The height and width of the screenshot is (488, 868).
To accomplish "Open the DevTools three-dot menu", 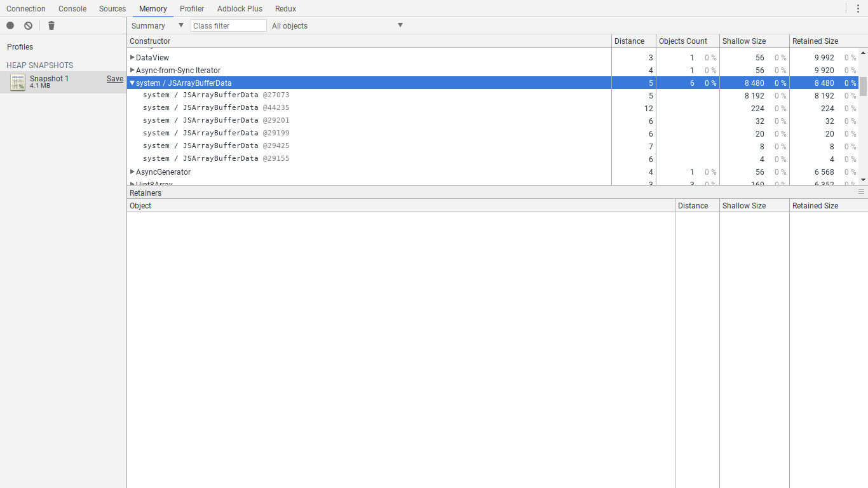I will [858, 8].
